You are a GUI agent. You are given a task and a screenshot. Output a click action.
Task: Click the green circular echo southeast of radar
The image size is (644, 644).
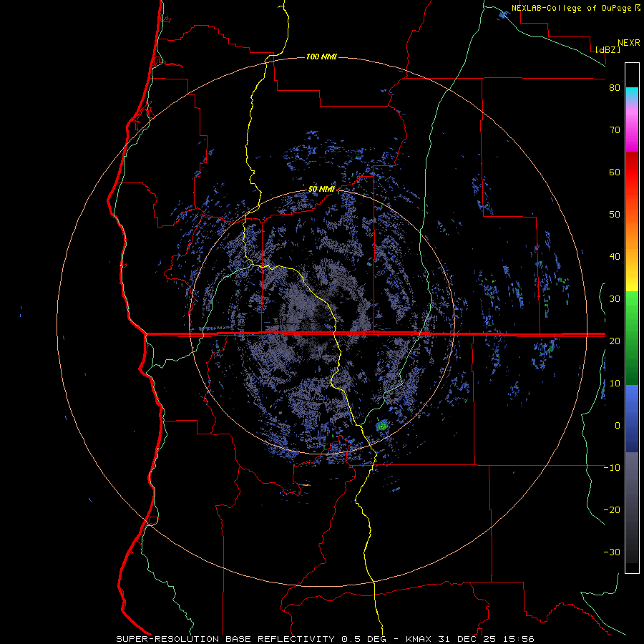pos(384,425)
